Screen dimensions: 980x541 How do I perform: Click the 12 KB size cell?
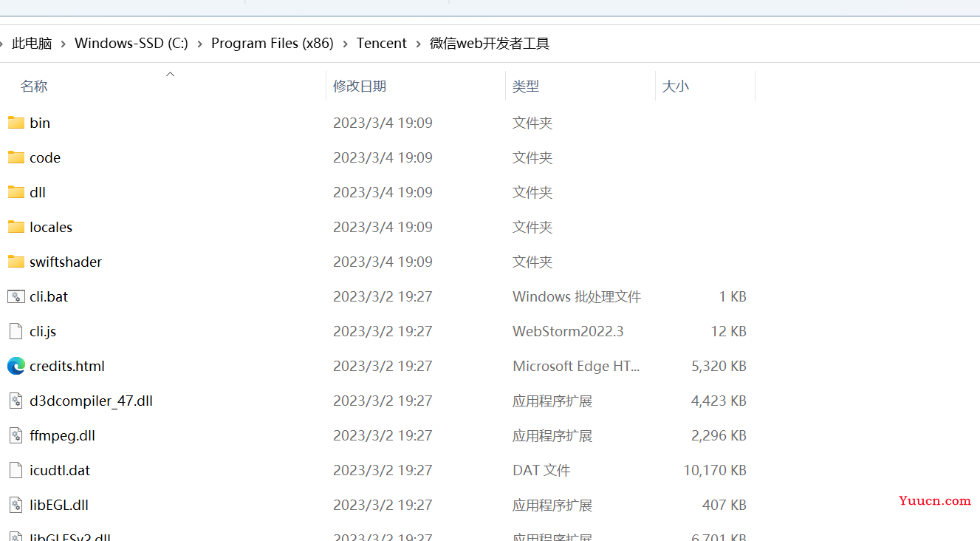tap(729, 331)
